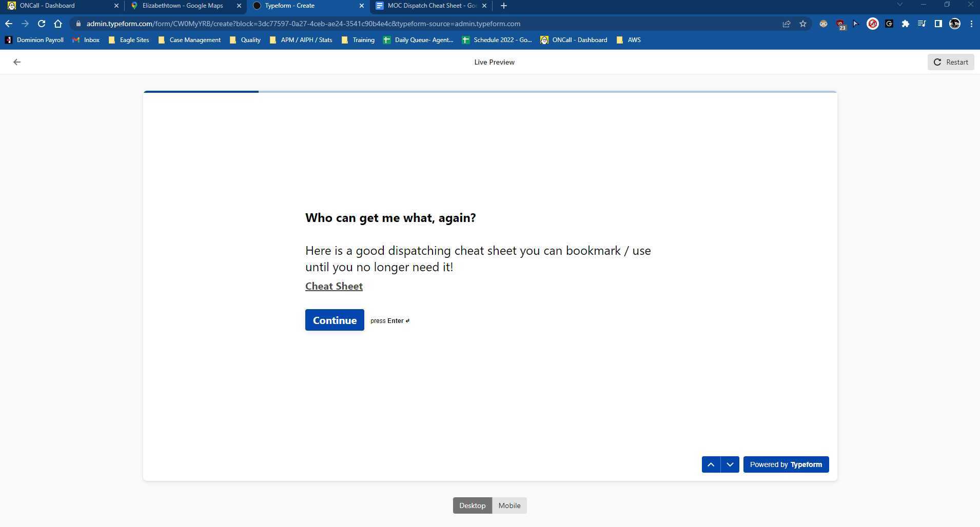Click the tab search dropdown arrow

tap(899, 5)
